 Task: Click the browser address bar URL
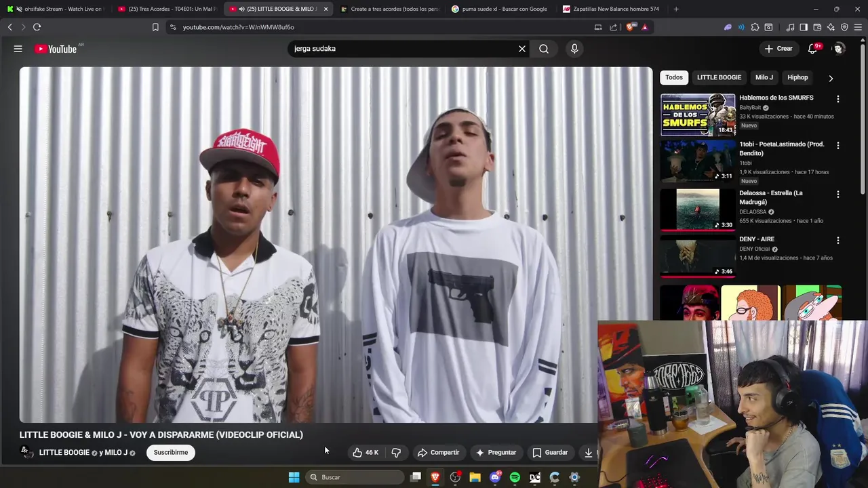point(238,27)
